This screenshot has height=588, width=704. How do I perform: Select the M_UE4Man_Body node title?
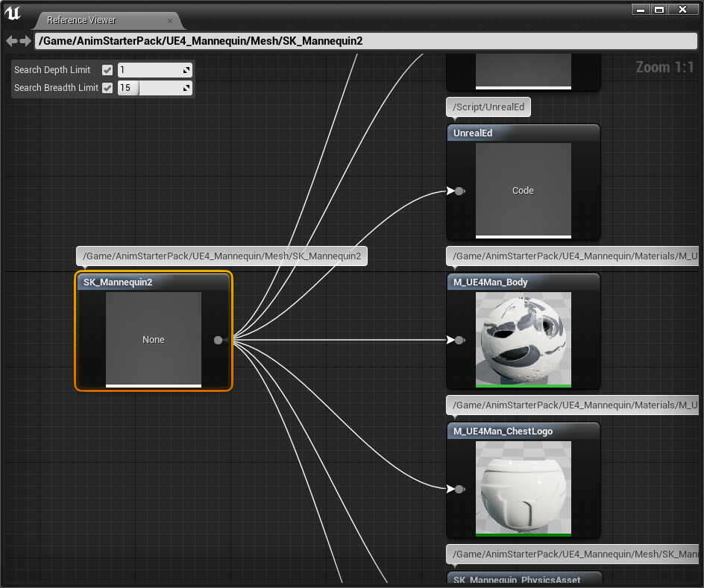(490, 282)
